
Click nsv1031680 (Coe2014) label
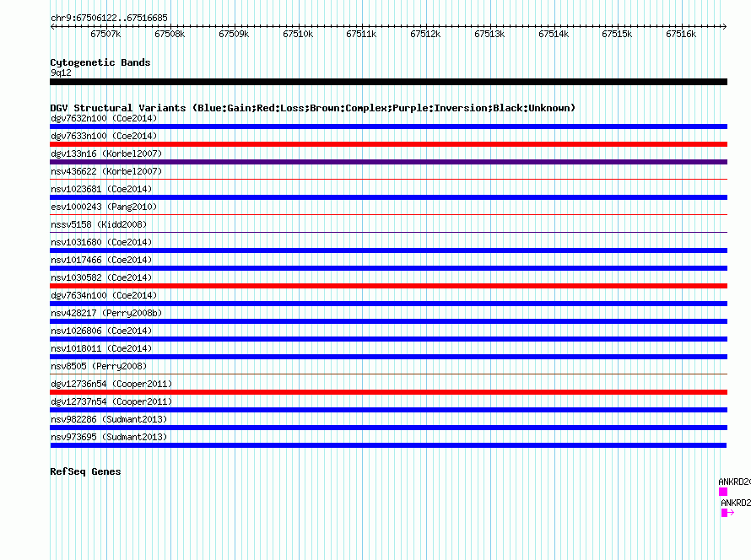click(x=101, y=242)
